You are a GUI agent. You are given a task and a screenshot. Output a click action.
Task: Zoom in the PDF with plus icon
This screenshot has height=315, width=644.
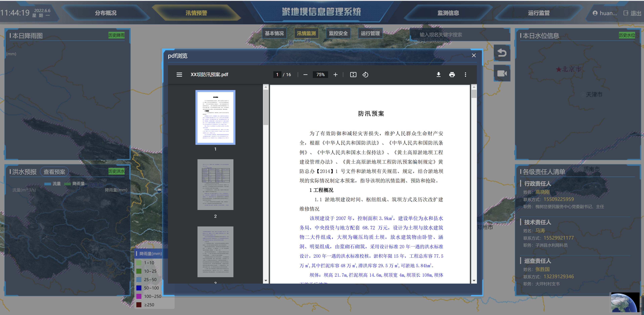pyautogui.click(x=336, y=75)
